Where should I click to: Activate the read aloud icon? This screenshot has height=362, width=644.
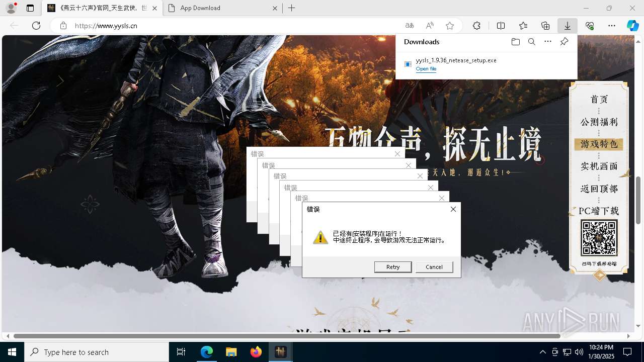430,26
